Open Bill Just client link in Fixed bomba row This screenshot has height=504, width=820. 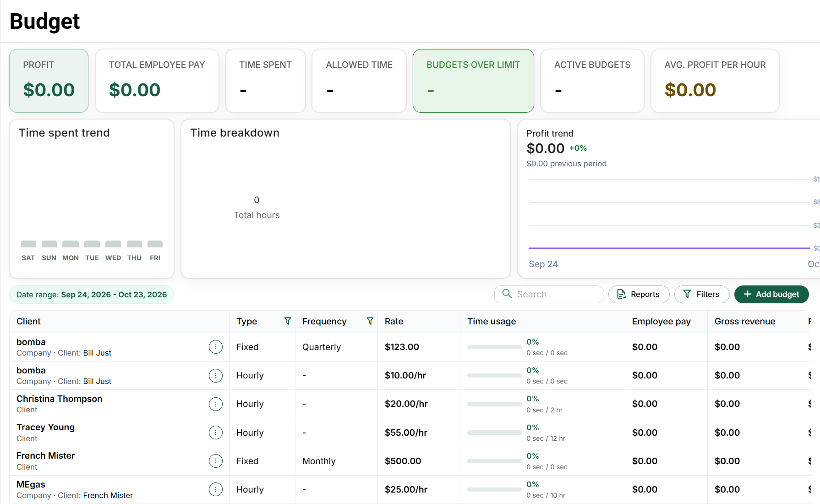tap(97, 353)
